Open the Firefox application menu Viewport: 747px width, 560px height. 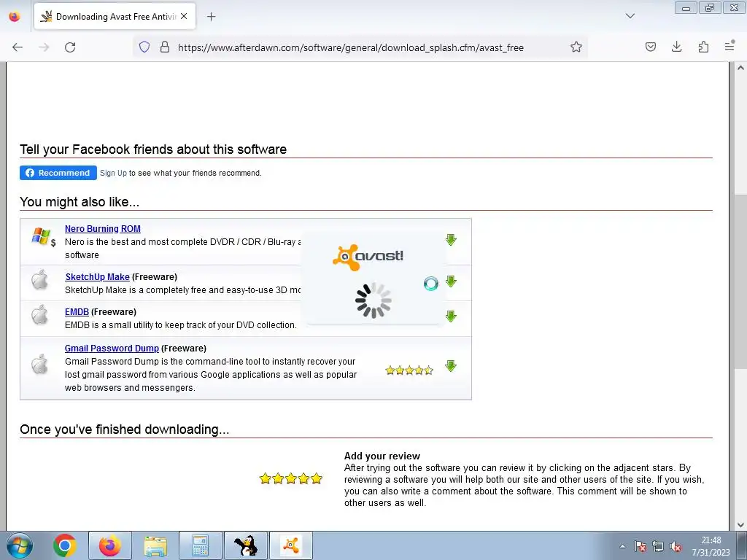(729, 47)
